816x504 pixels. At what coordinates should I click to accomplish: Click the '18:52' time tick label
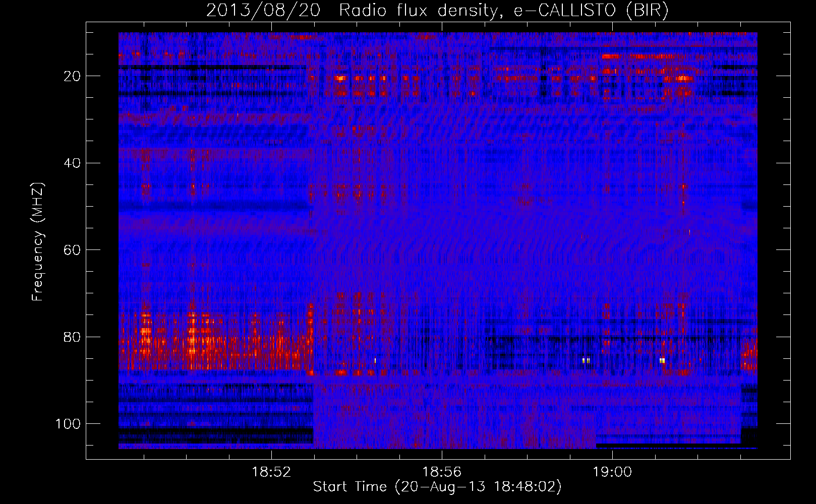coord(272,472)
